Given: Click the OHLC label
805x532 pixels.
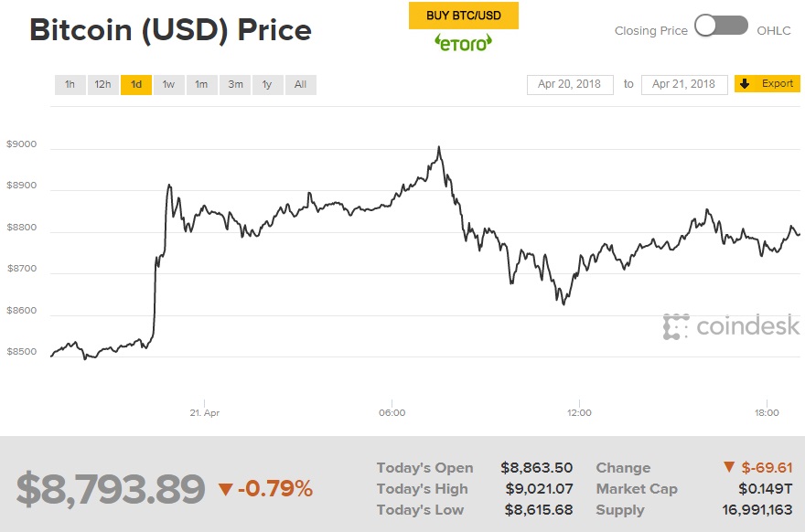Looking at the screenshot, I should (774, 30).
